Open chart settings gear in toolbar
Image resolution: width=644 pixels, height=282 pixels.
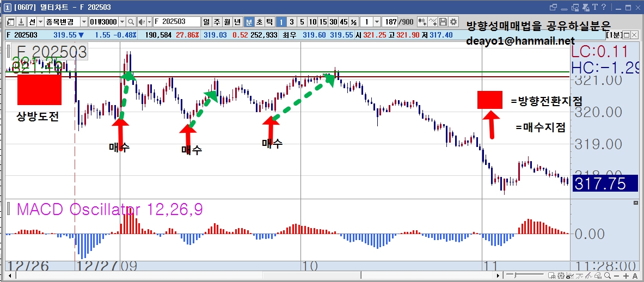453,22
